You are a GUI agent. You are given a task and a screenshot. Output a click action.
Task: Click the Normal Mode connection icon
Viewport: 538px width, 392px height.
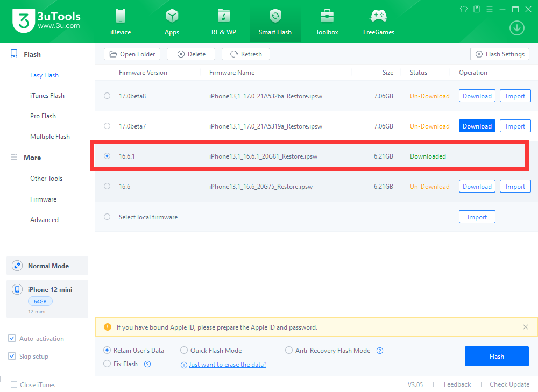(17, 266)
